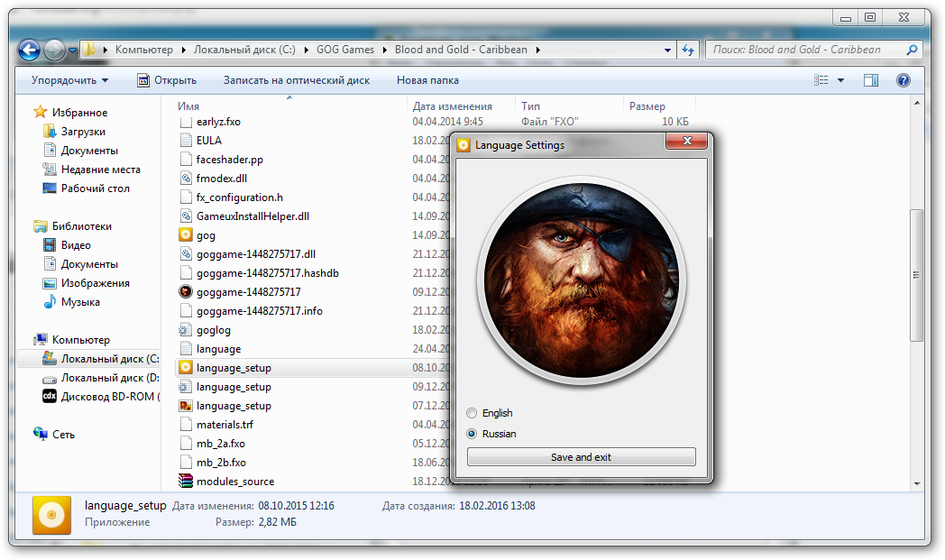Image resolution: width=945 pixels, height=560 pixels.
Task: Select the highlighted language_setup application icon
Action: (186, 368)
